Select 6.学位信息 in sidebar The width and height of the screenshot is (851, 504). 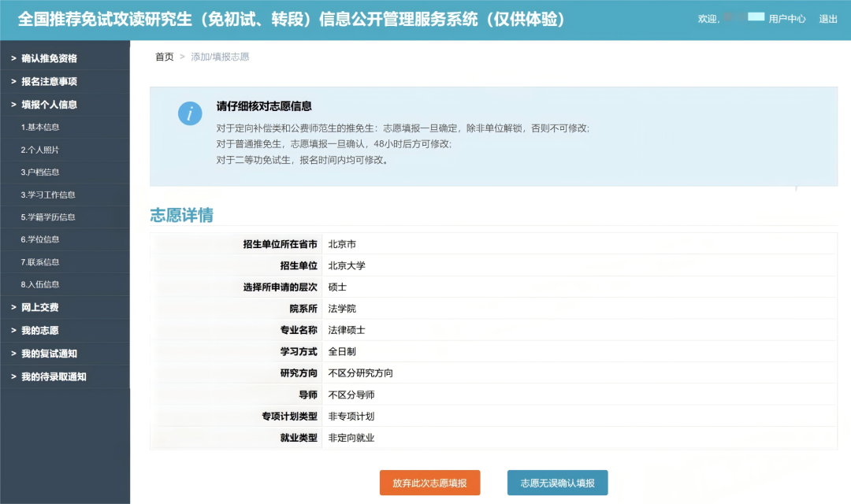click(x=40, y=239)
